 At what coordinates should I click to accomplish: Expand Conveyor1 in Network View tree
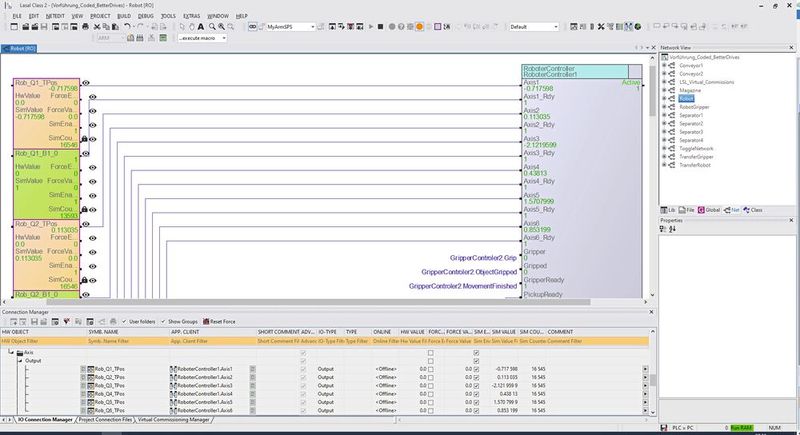click(x=664, y=65)
